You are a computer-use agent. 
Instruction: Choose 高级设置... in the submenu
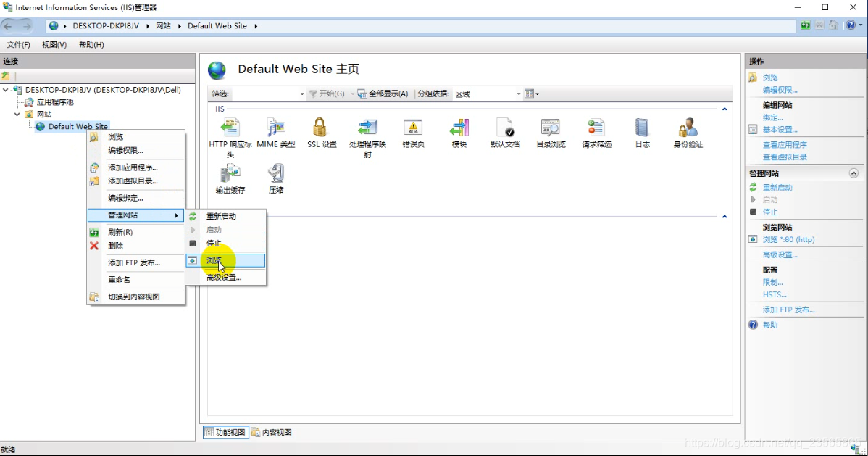click(x=226, y=277)
